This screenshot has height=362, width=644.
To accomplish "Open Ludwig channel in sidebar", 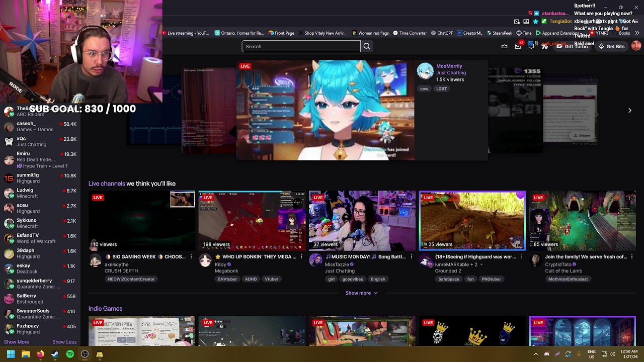I will (x=40, y=193).
